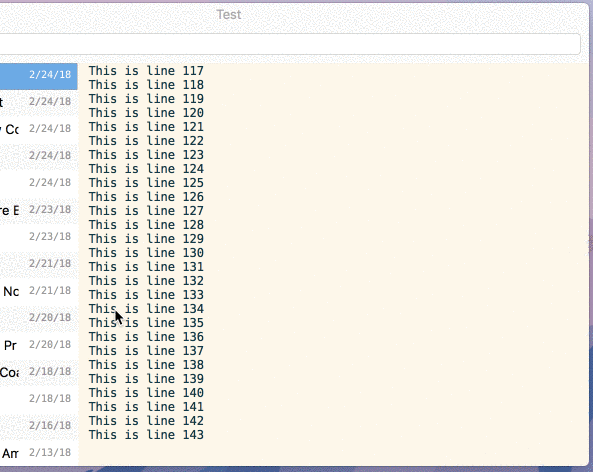
Task: Open the note dated 2/16/18
Action: pos(39,425)
